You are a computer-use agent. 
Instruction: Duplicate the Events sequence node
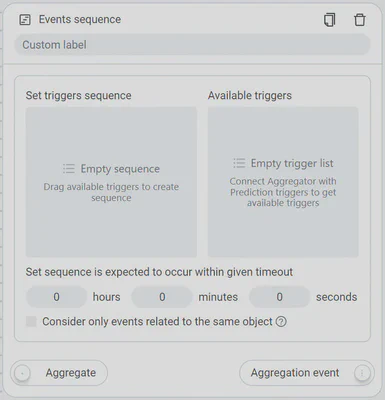pyautogui.click(x=329, y=20)
